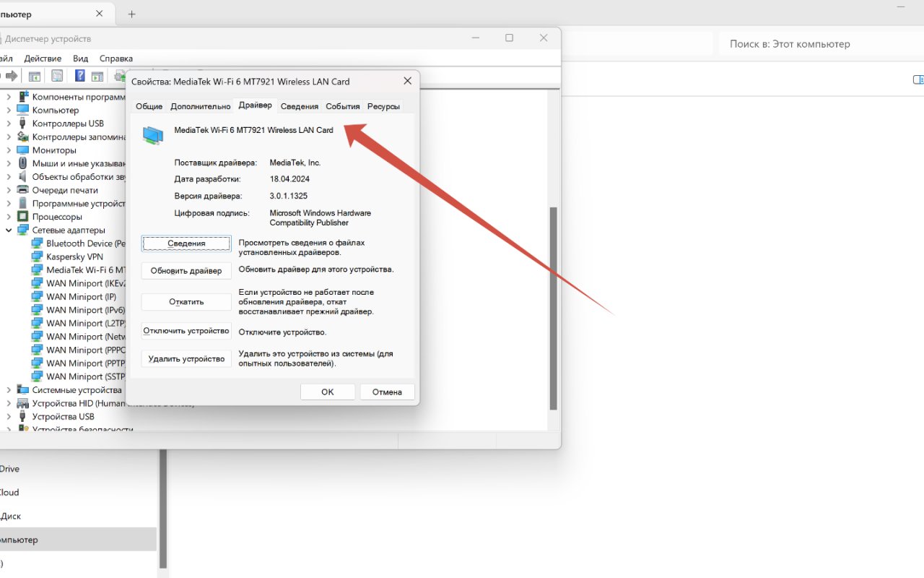The height and width of the screenshot is (578, 924).
Task: Select the Kaspersky VPN adapter icon
Action: tap(37, 256)
